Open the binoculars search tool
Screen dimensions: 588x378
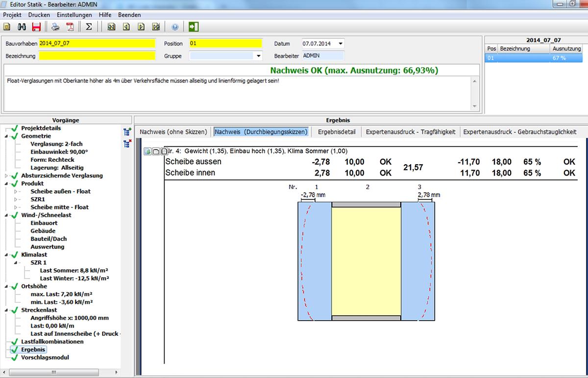click(x=22, y=26)
